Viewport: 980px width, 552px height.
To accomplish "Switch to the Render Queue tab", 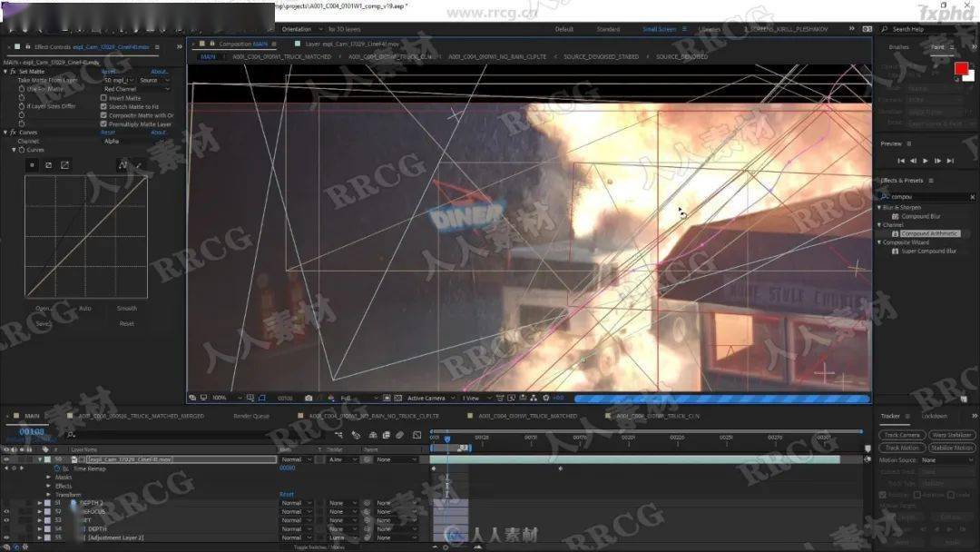I will [x=251, y=416].
